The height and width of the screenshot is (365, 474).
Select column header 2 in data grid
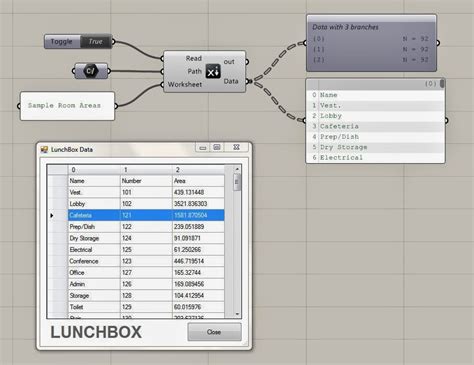tap(198, 170)
